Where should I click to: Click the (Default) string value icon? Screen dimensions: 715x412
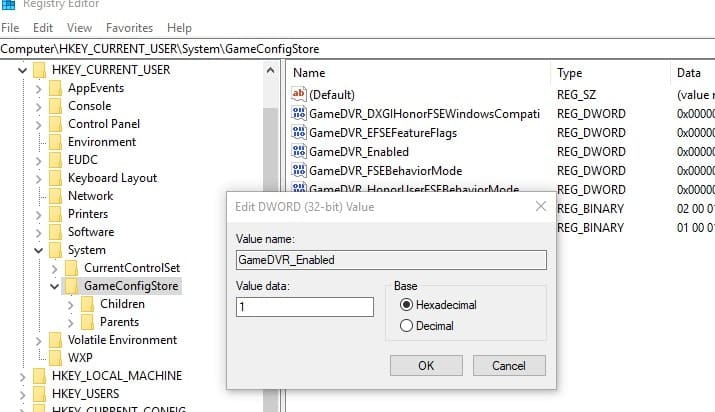(299, 94)
